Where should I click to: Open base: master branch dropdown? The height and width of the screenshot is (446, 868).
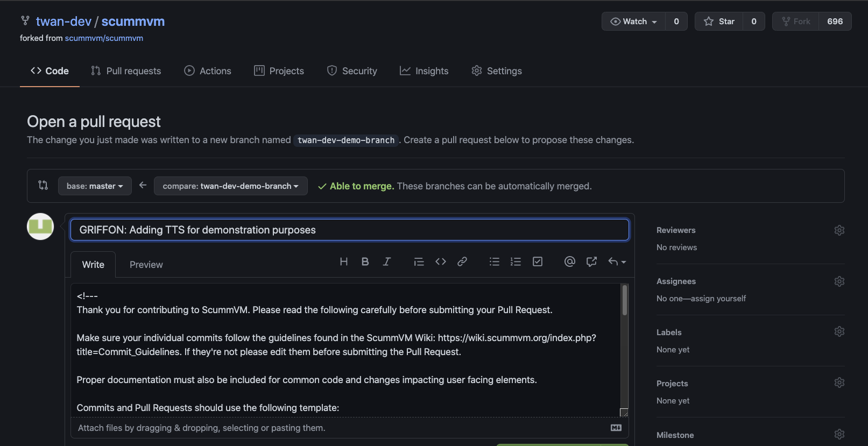(x=95, y=186)
